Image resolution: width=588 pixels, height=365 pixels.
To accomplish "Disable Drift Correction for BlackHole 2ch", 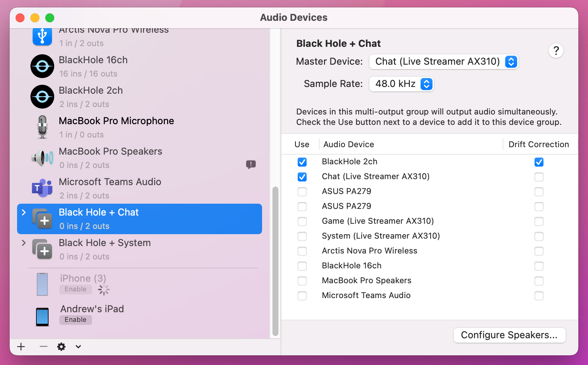I will [539, 162].
